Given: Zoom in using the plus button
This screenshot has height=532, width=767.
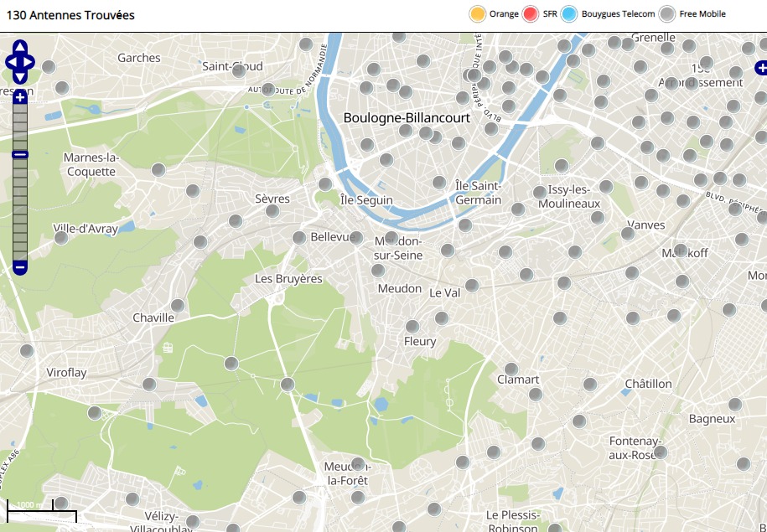Looking at the screenshot, I should coord(20,97).
